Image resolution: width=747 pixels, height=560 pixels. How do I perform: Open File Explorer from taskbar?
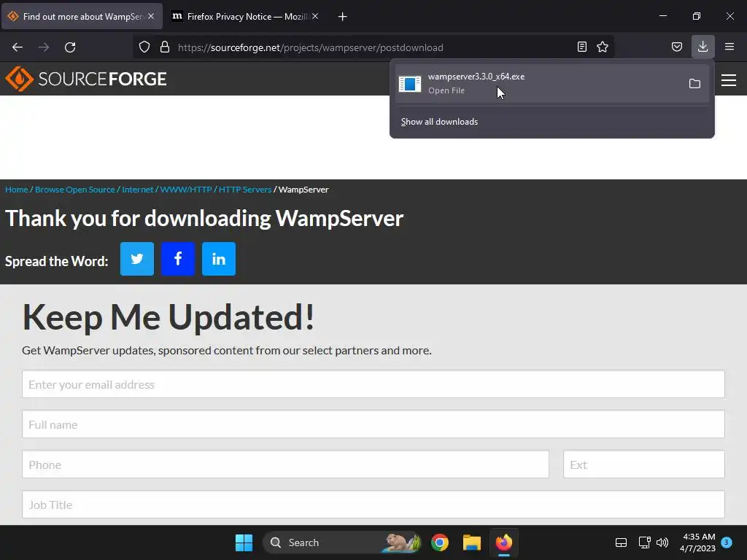(472, 542)
